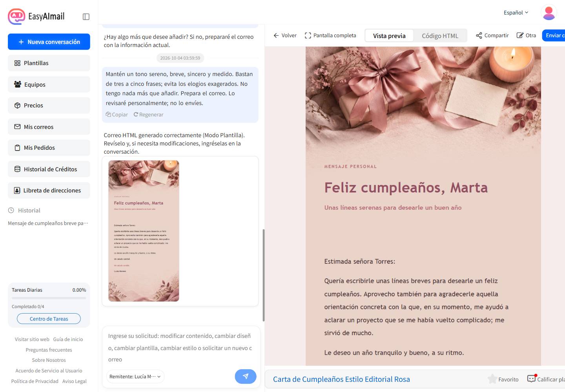Open the user profile avatar
Viewport: 565px width, 392px height.
[x=549, y=13]
